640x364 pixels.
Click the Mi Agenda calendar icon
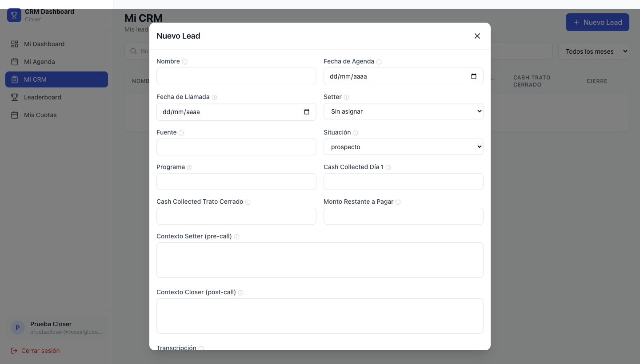pos(15,62)
